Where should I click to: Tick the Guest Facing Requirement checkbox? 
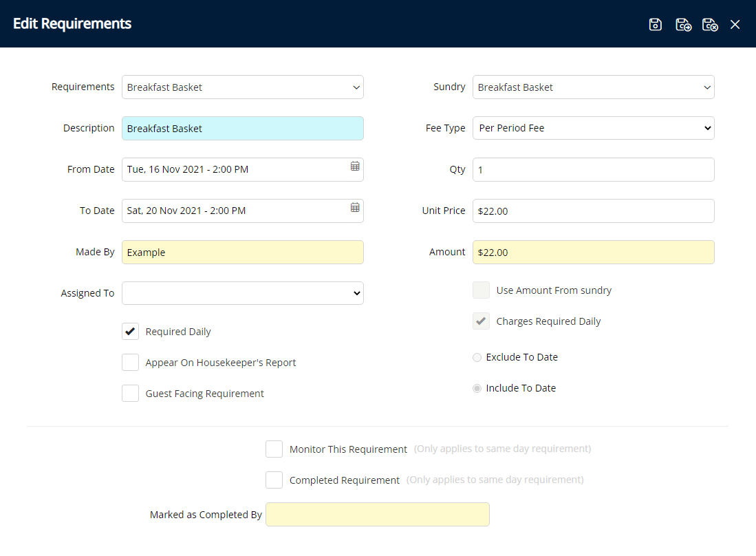pyautogui.click(x=130, y=394)
